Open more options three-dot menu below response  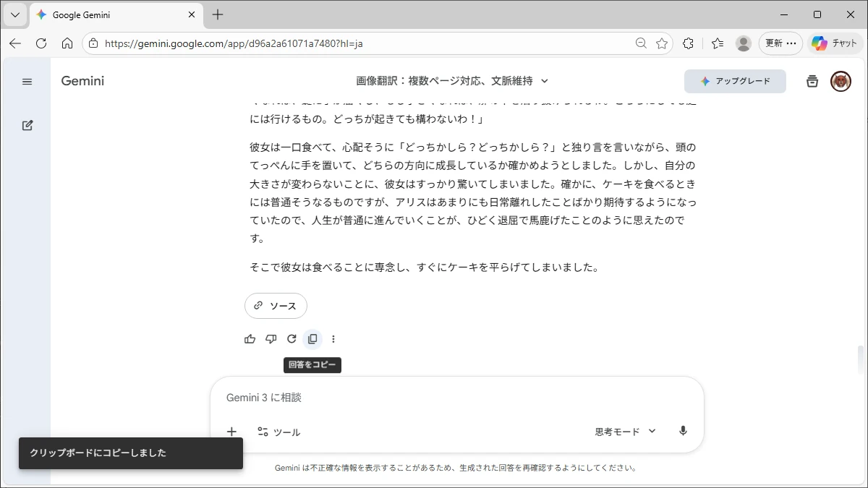click(x=333, y=339)
